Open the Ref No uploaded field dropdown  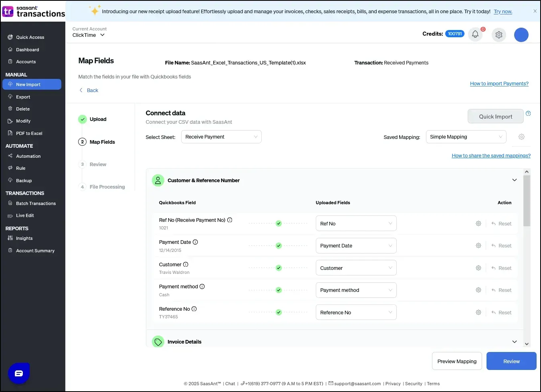[356, 223]
